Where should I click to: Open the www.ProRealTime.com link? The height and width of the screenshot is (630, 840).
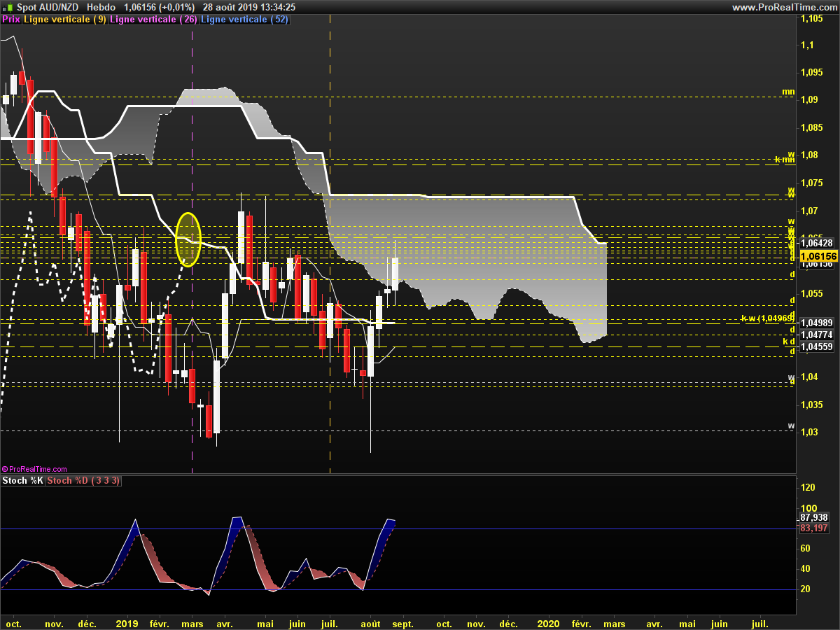(784, 7)
